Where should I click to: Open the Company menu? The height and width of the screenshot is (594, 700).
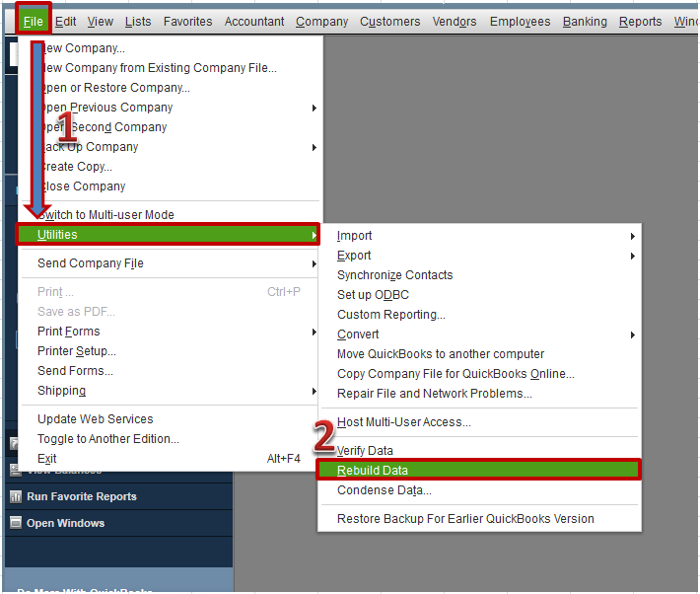(321, 22)
